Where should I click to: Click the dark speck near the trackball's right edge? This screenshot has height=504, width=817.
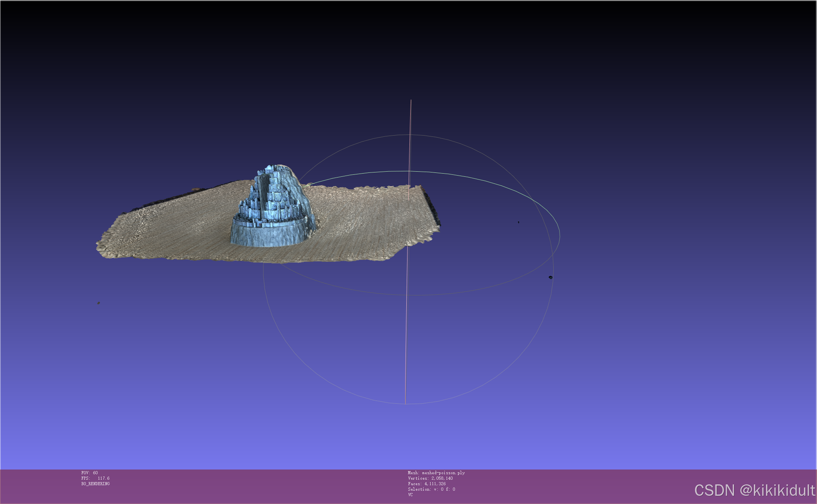(551, 277)
